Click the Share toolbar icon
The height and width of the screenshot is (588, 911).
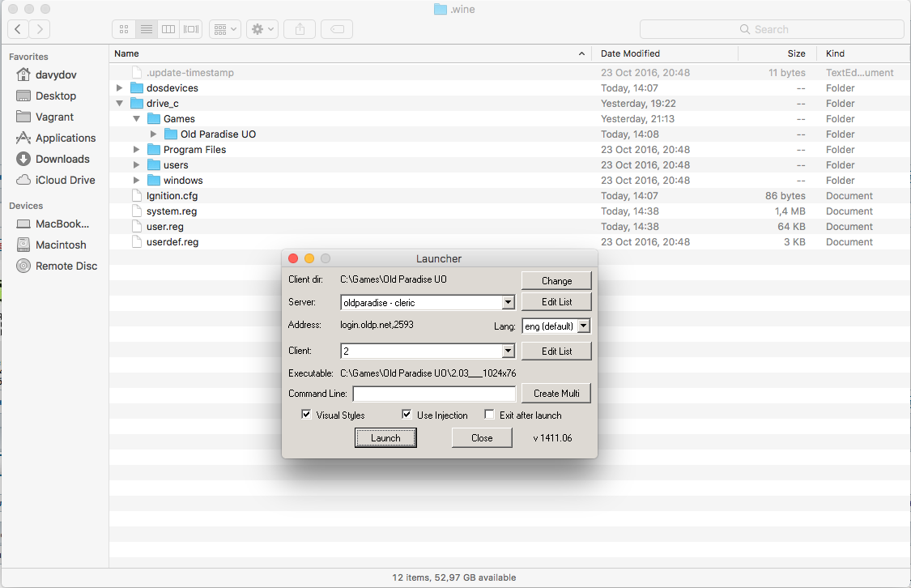pos(300,29)
